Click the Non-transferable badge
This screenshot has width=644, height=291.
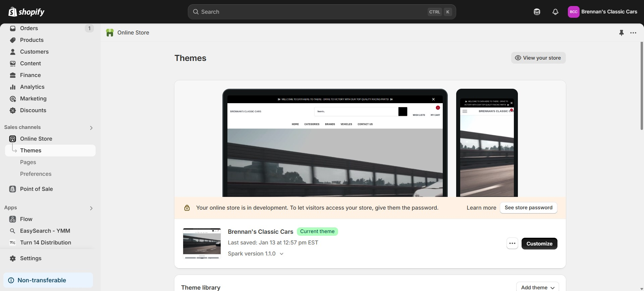tap(48, 280)
